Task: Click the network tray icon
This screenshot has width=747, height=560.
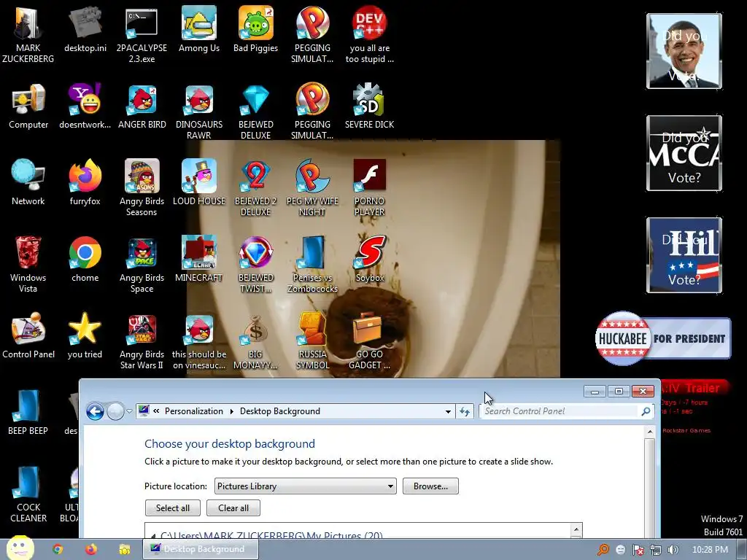Action: (x=656, y=550)
